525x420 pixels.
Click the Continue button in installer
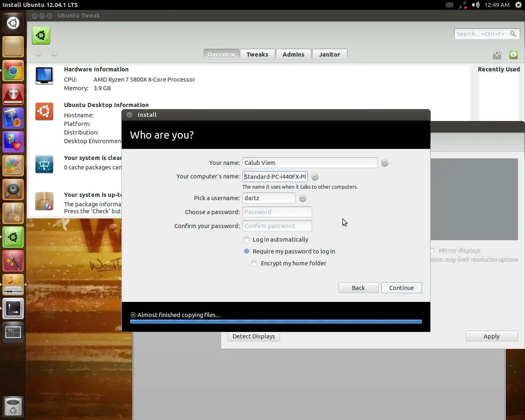tap(402, 288)
